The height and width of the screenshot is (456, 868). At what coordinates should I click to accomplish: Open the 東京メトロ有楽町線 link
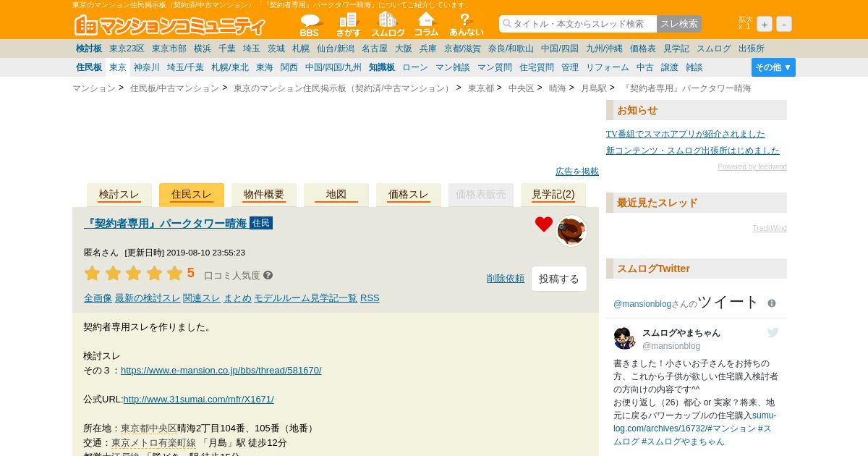click(x=153, y=443)
